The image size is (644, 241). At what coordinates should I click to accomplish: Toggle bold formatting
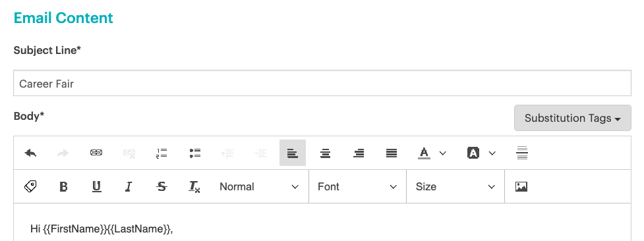(63, 187)
